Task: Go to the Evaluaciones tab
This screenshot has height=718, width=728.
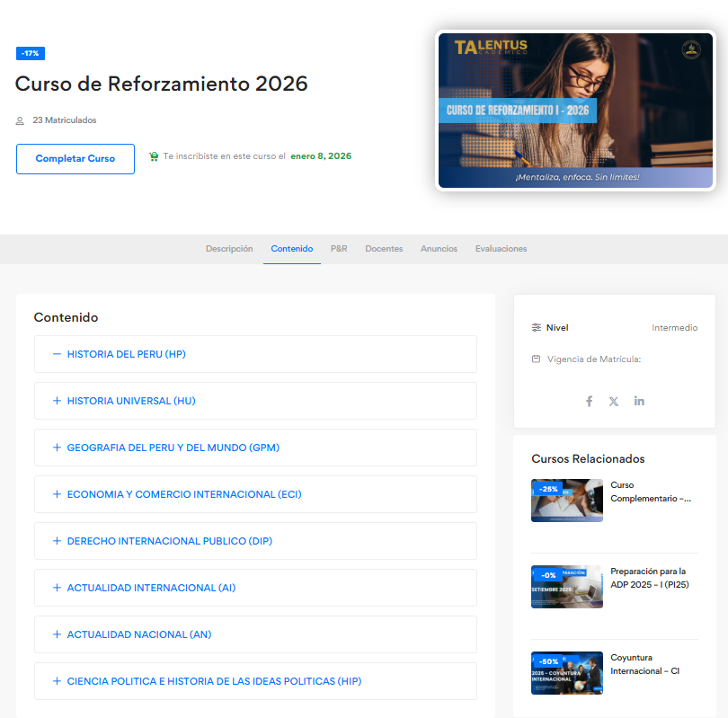Action: [x=501, y=249]
